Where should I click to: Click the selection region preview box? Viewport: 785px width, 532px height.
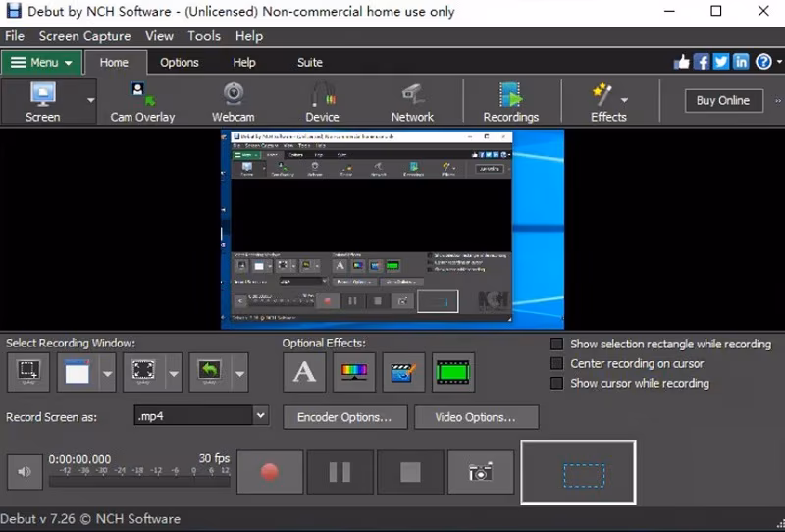click(579, 472)
